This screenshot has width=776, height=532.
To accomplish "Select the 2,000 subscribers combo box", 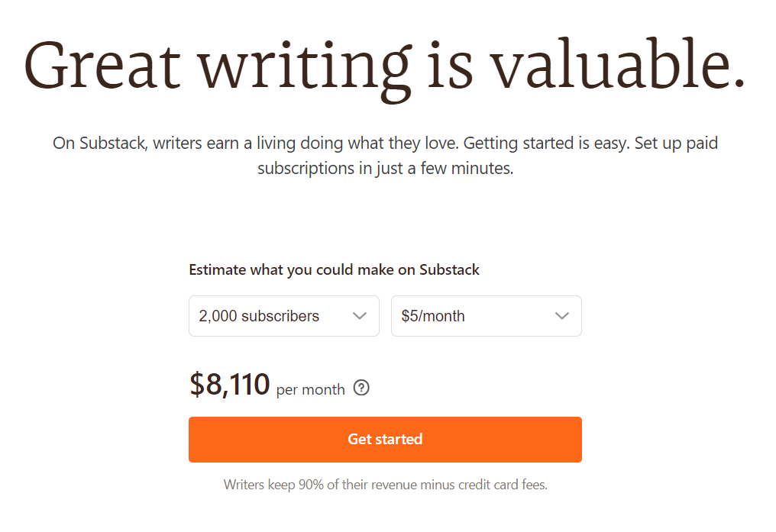I will pos(283,315).
